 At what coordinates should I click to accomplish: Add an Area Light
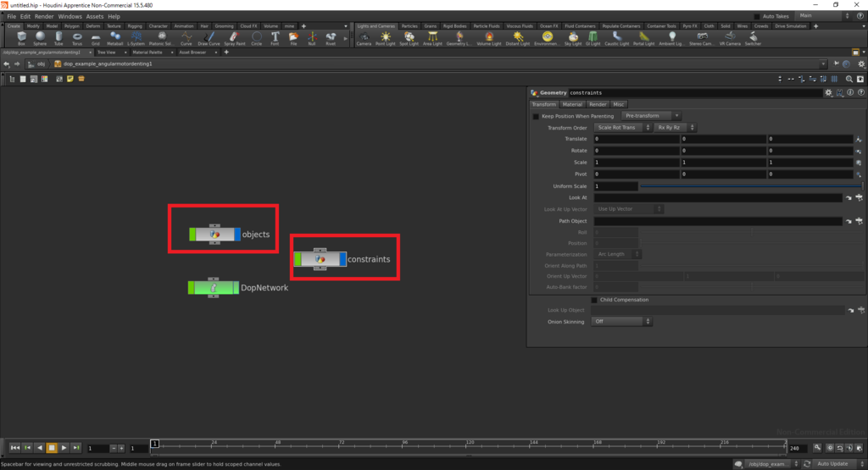tap(432, 38)
